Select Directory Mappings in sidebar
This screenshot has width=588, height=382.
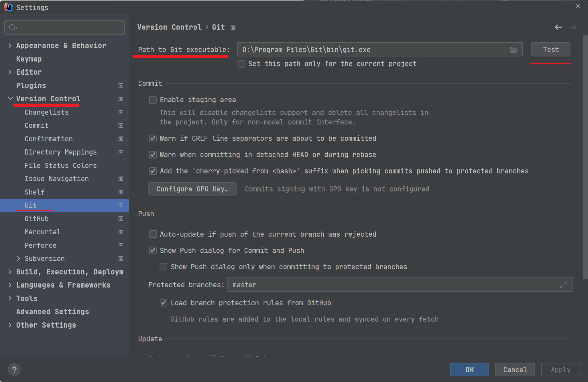pyautogui.click(x=61, y=152)
